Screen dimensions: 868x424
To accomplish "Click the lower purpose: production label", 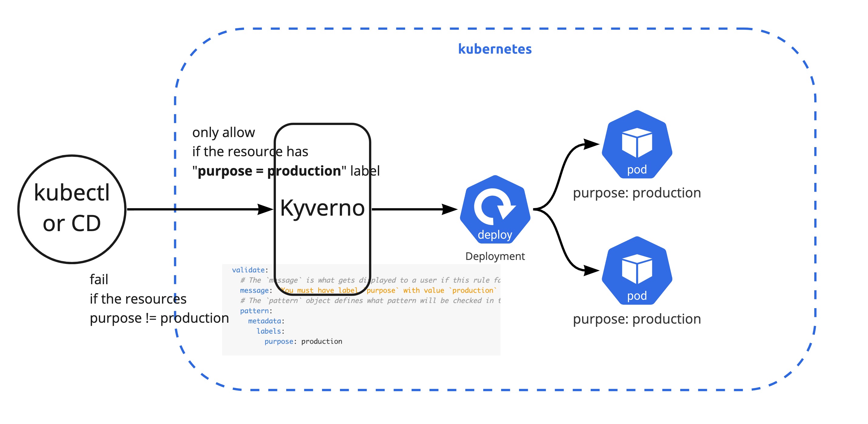I will tap(637, 319).
